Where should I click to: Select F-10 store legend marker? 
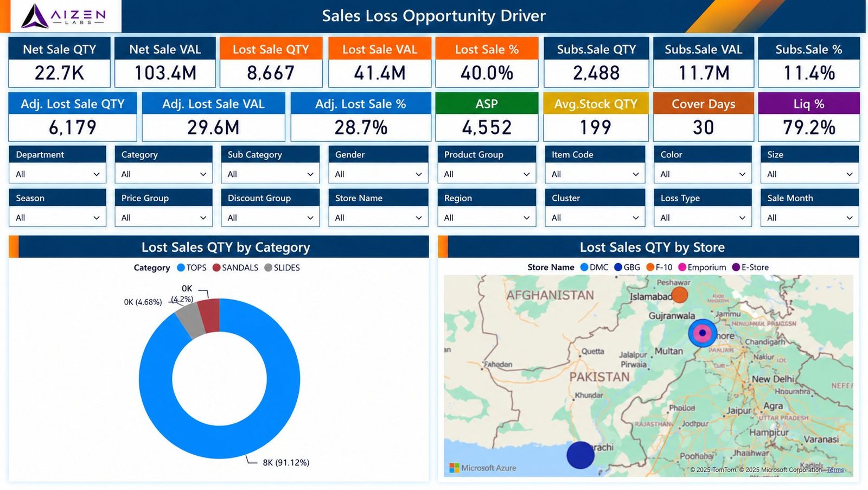click(650, 267)
